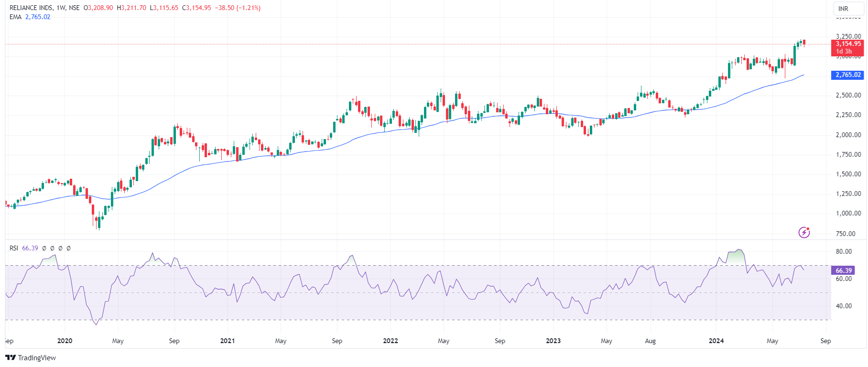Click the blue 2,765.02 EMA axis tag
Image resolution: width=868 pixels, height=367 pixels.
[848, 75]
